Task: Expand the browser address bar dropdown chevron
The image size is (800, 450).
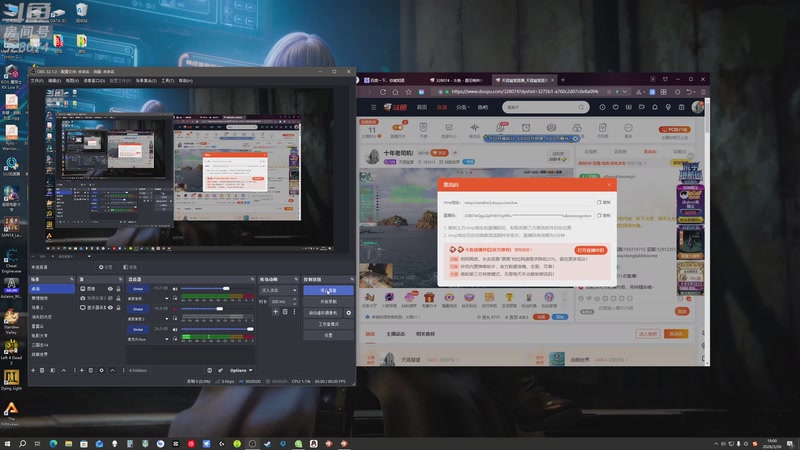Action: (x=624, y=92)
